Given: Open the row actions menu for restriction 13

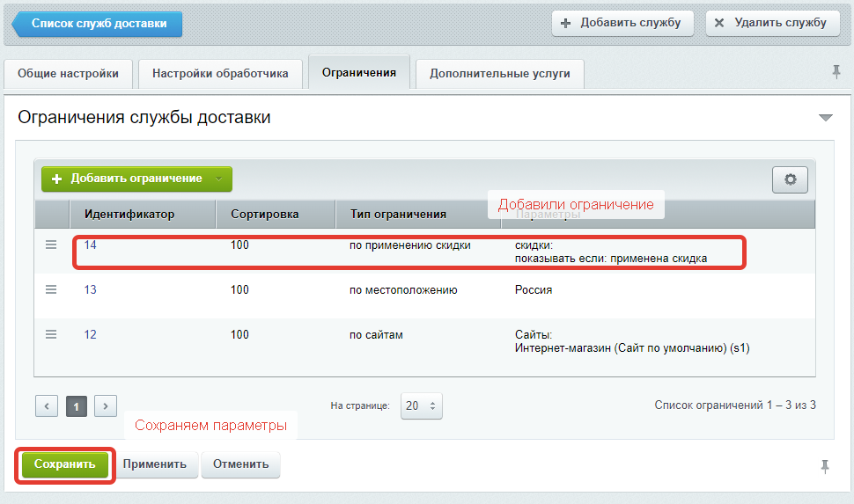Looking at the screenshot, I should coord(51,289).
